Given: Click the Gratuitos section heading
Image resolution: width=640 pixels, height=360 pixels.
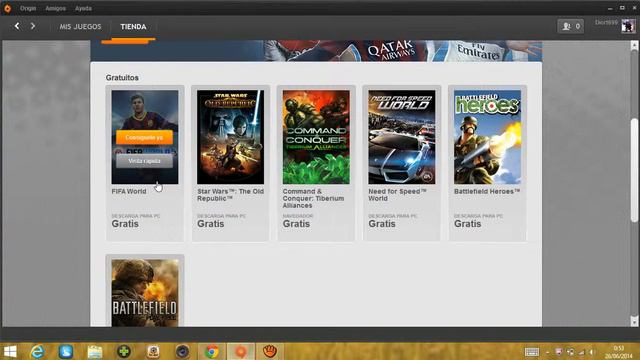Looking at the screenshot, I should click(122, 78).
